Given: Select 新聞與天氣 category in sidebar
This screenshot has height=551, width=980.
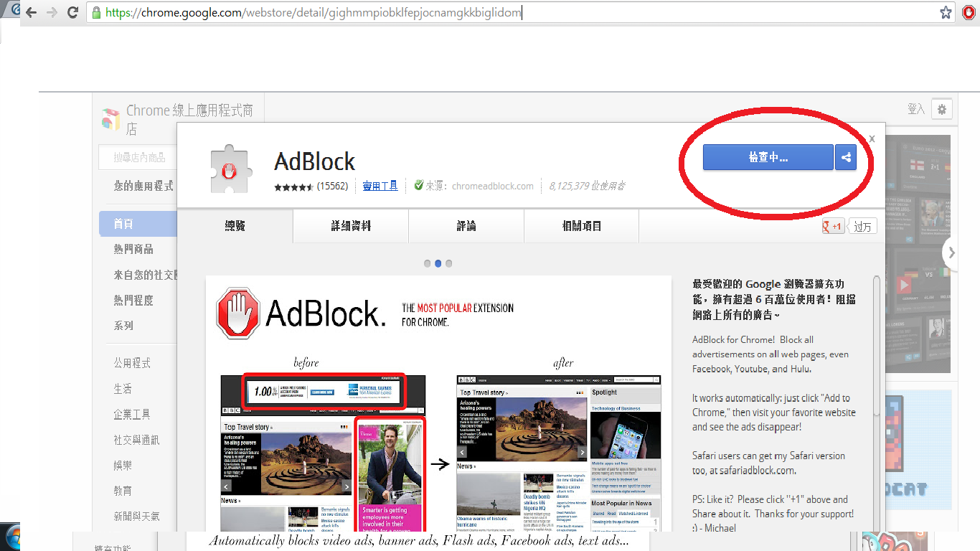Looking at the screenshot, I should 136,516.
